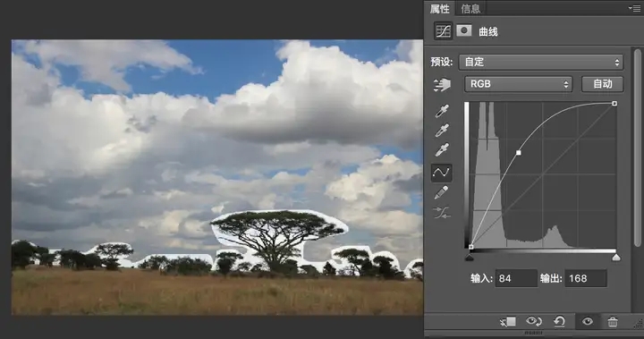Click the view previous state icon
This screenshot has height=339, width=644.
point(533,321)
